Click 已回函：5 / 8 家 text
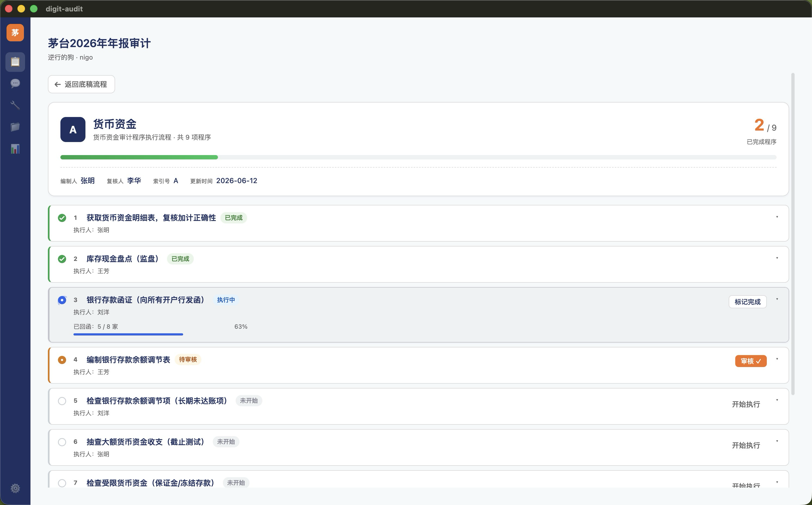812x505 pixels. click(96, 327)
